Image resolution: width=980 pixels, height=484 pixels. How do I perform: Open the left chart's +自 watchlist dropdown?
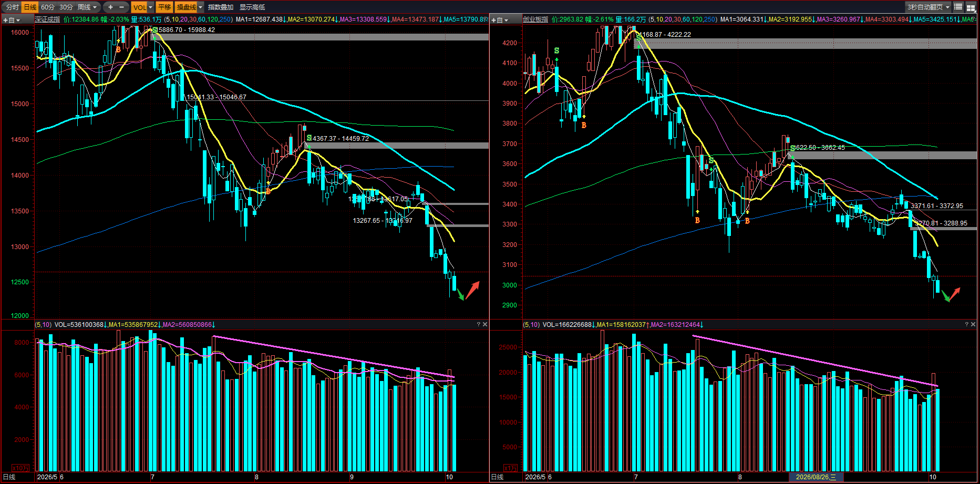(12, 20)
